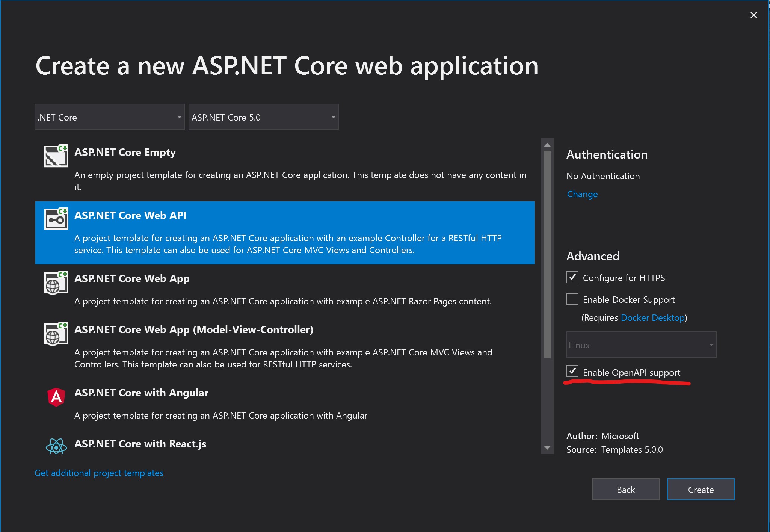The width and height of the screenshot is (770, 532).
Task: Click the Change authentication link
Action: click(x=581, y=194)
